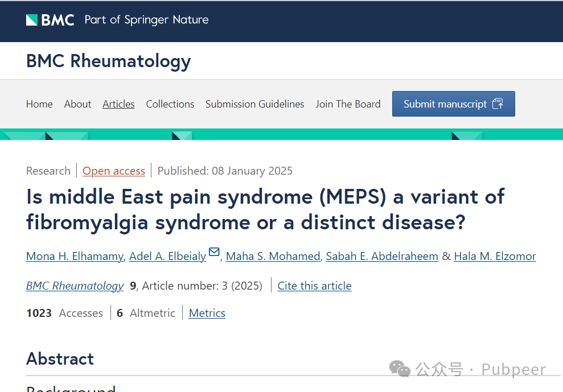The width and height of the screenshot is (563, 392).
Task: Click Cite this article
Action: click(315, 286)
